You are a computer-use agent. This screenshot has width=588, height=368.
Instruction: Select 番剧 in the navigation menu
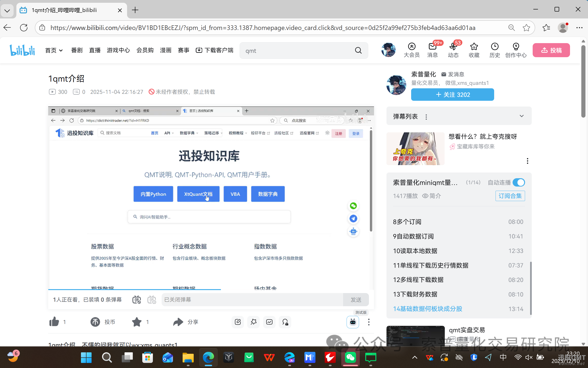point(77,50)
